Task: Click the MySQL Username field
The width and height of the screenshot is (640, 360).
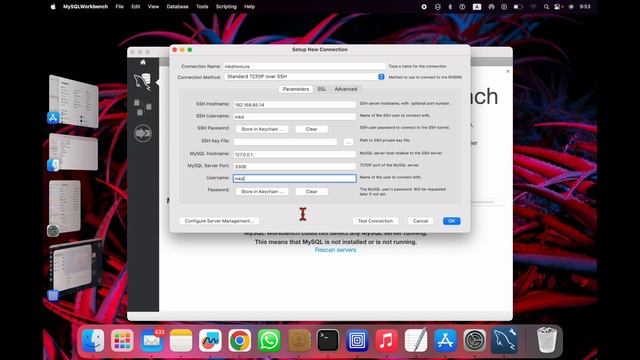Action: (295, 178)
